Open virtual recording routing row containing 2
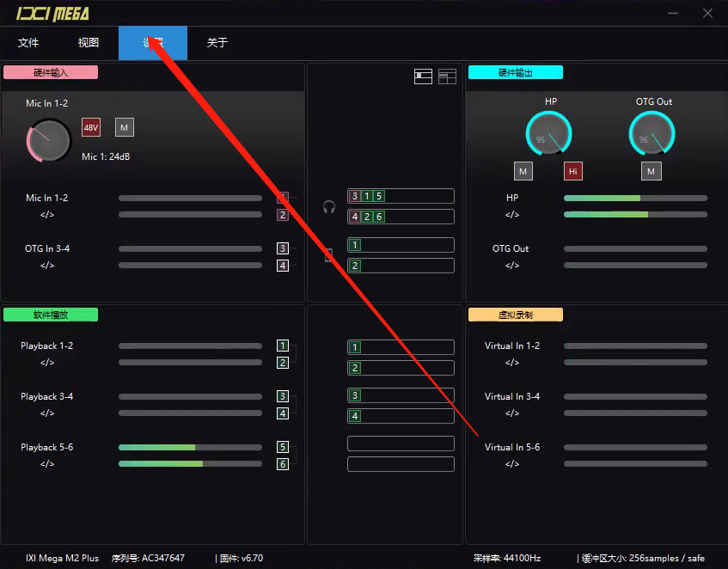 (401, 368)
